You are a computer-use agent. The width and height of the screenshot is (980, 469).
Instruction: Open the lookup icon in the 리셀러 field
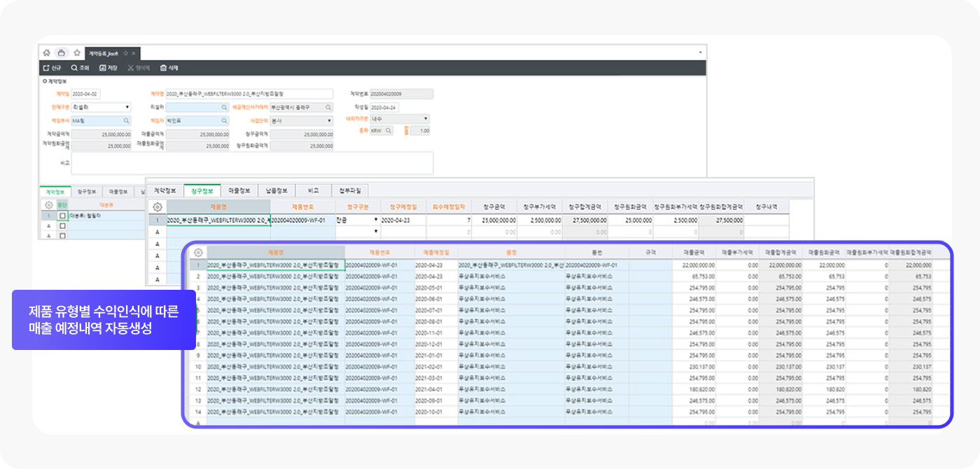pos(225,107)
